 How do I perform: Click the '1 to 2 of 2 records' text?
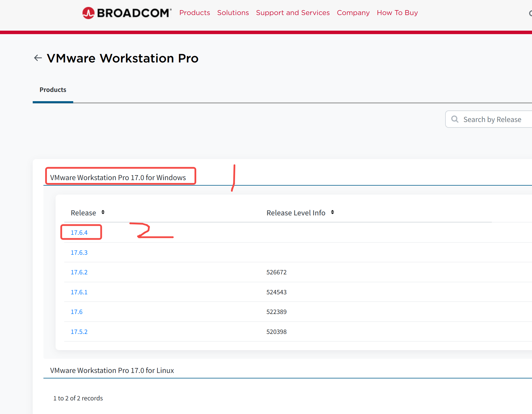[x=78, y=398]
